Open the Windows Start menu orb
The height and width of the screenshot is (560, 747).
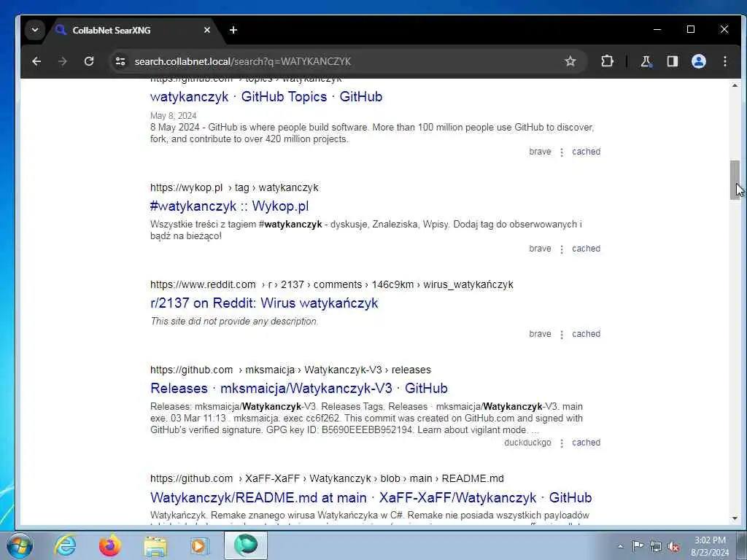tap(19, 545)
